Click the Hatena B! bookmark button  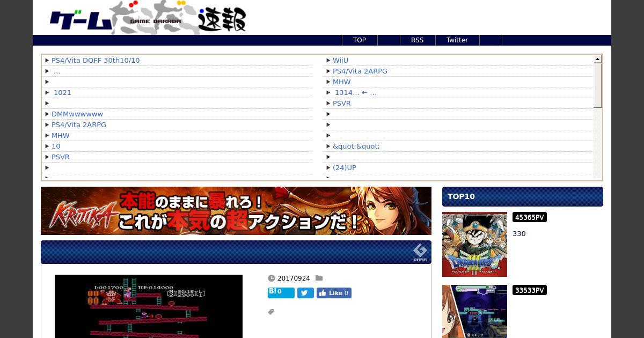click(281, 293)
